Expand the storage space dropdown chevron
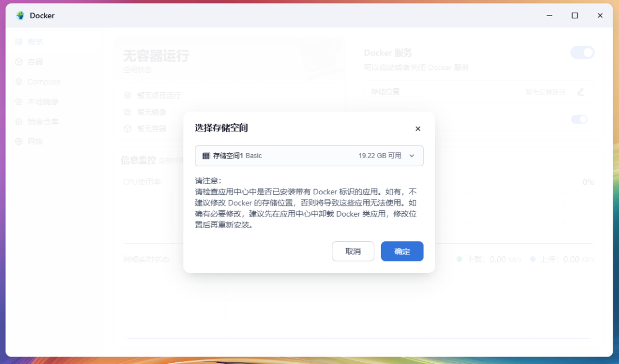This screenshot has height=364, width=619. point(412,156)
